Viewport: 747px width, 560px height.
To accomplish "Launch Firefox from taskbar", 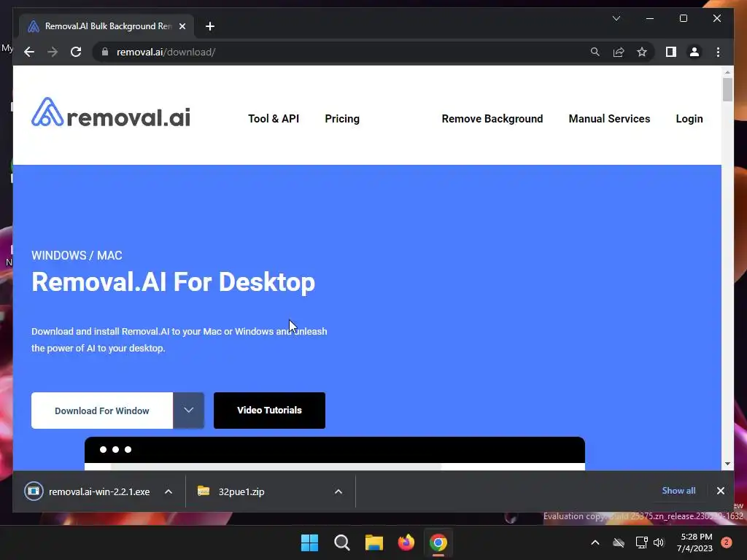I will pyautogui.click(x=406, y=542).
